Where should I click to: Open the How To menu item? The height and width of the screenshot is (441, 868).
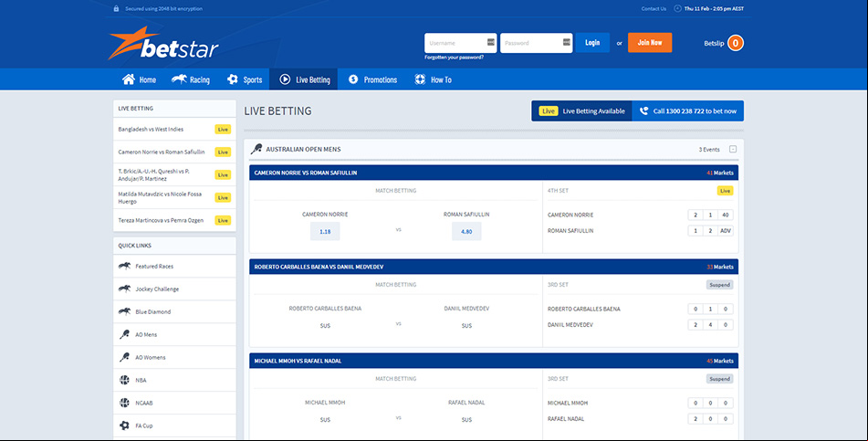[x=433, y=79]
